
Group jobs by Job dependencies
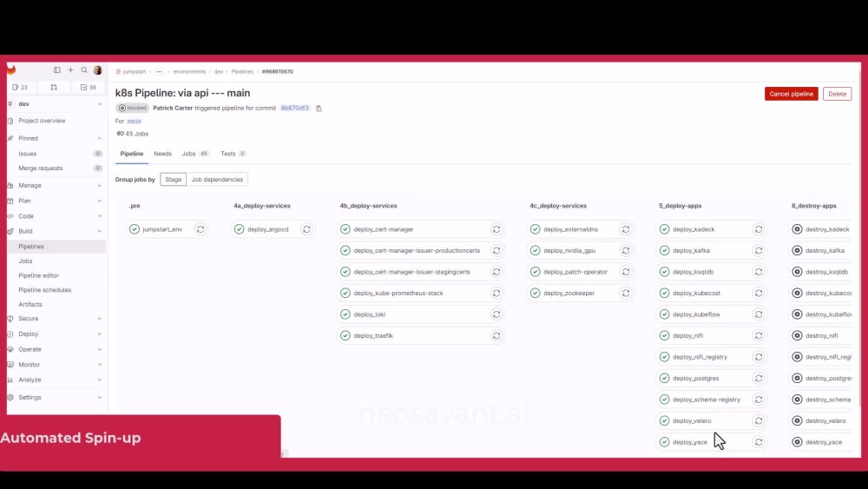pos(217,180)
